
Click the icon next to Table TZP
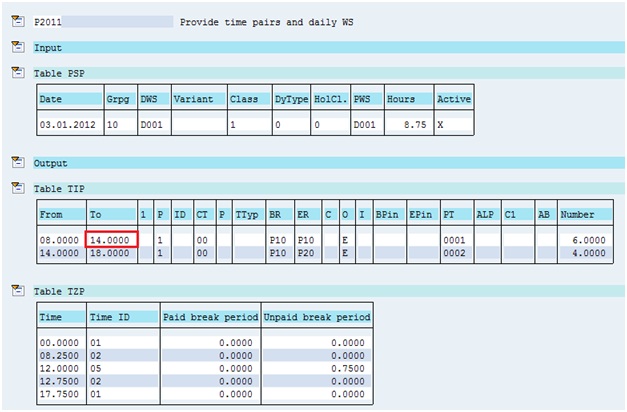(x=16, y=291)
